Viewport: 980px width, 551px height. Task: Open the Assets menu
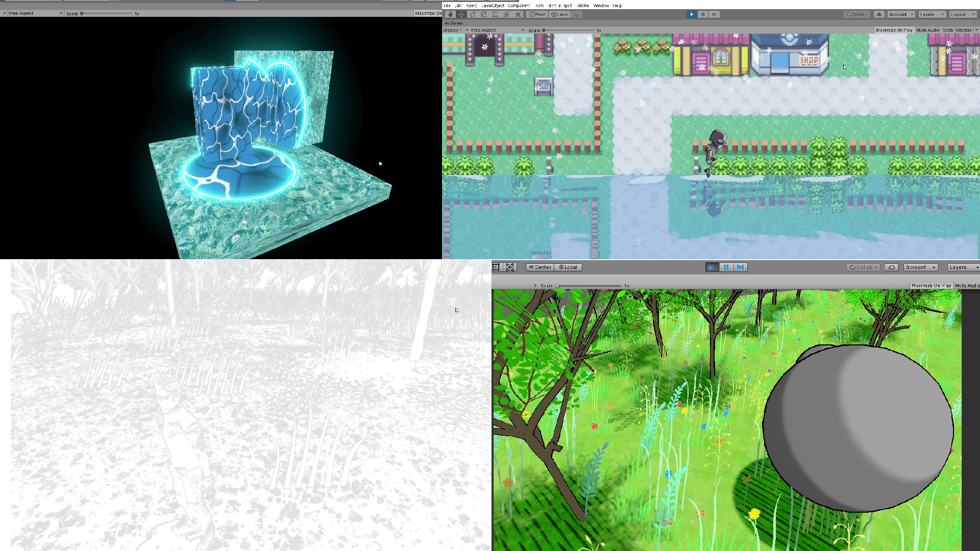(471, 6)
